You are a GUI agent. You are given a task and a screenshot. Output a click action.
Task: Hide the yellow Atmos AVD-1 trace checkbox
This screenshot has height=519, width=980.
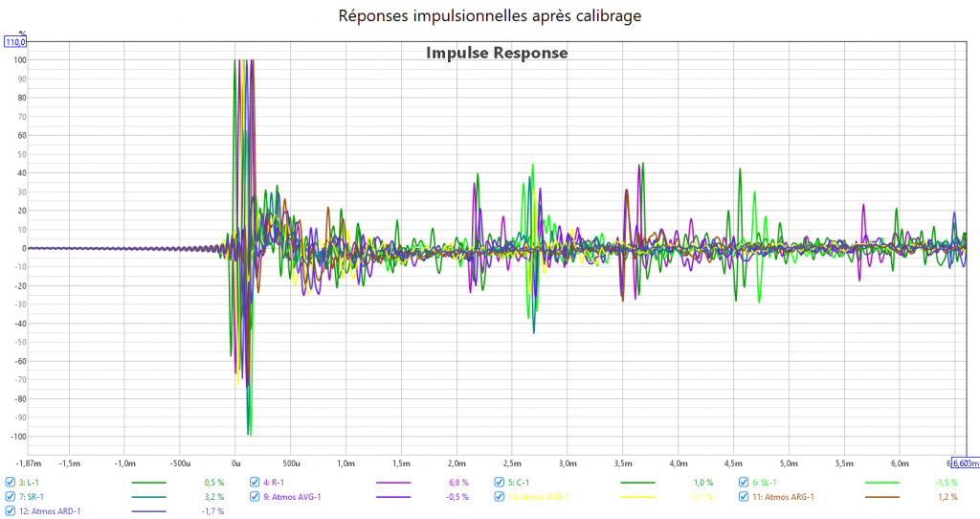(501, 497)
